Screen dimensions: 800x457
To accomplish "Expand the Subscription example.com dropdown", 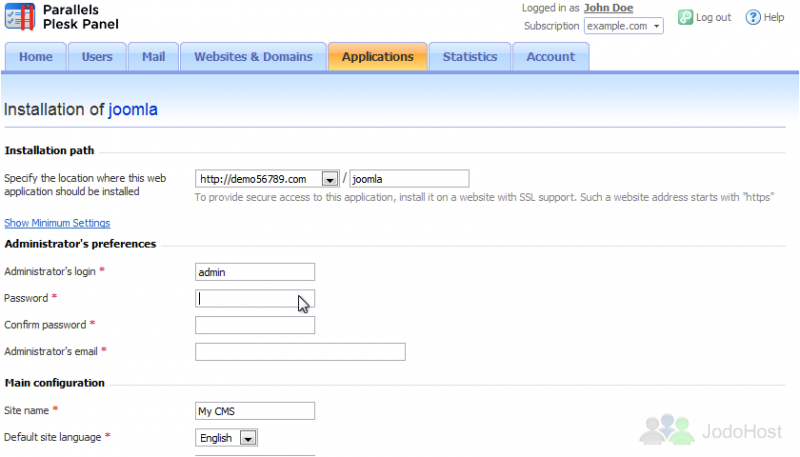I will 623,26.
